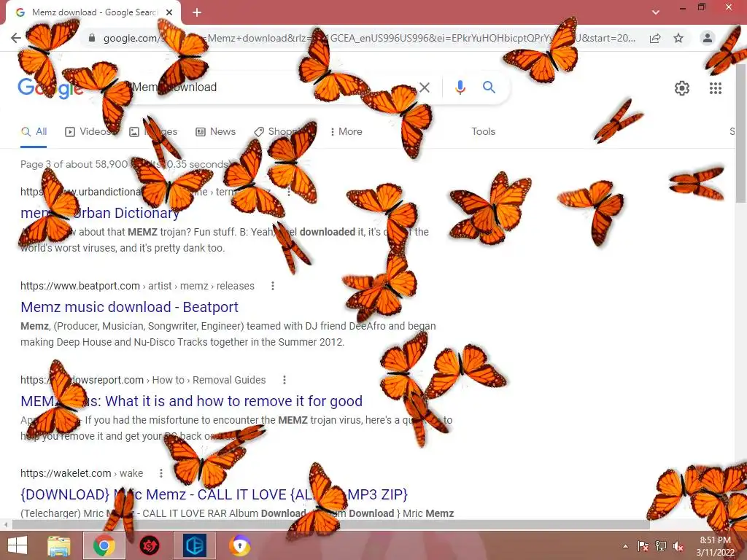Click the horizontal scrollbar of the page

(330, 525)
